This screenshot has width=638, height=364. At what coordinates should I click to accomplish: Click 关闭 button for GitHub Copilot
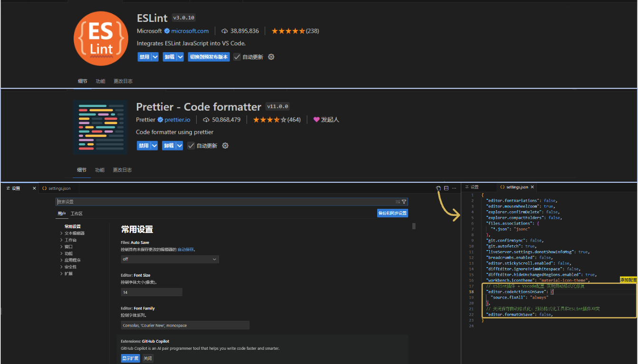coord(148,358)
